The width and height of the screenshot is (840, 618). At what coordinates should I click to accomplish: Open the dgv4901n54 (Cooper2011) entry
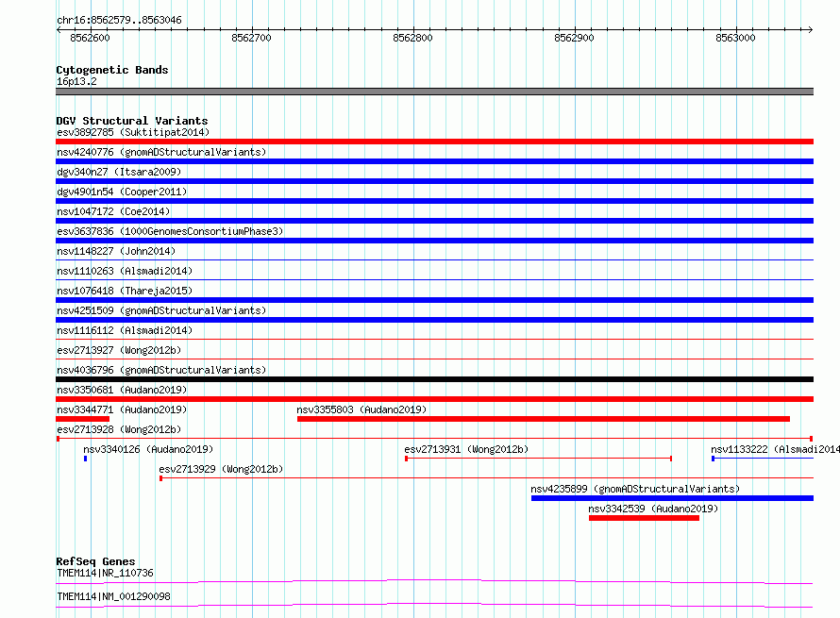122,192
